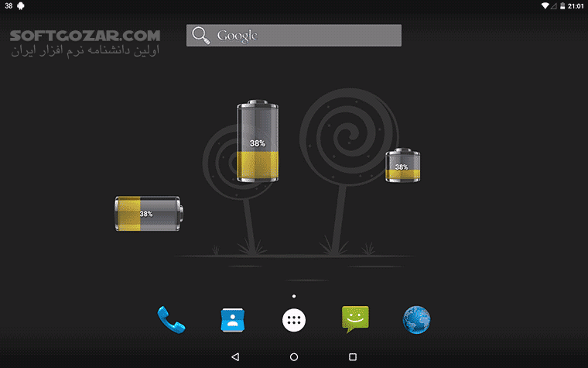Open the Contacts app
Viewport: 588px width, 368px height.
click(x=233, y=320)
